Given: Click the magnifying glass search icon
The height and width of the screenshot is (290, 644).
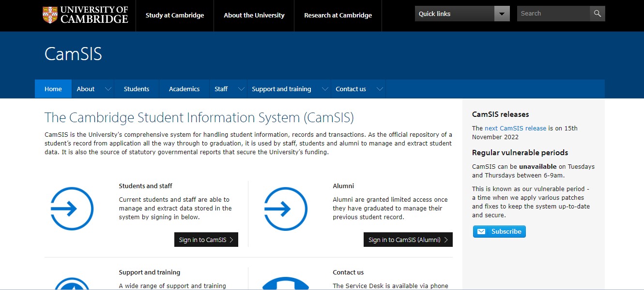Looking at the screenshot, I should pyautogui.click(x=598, y=14).
